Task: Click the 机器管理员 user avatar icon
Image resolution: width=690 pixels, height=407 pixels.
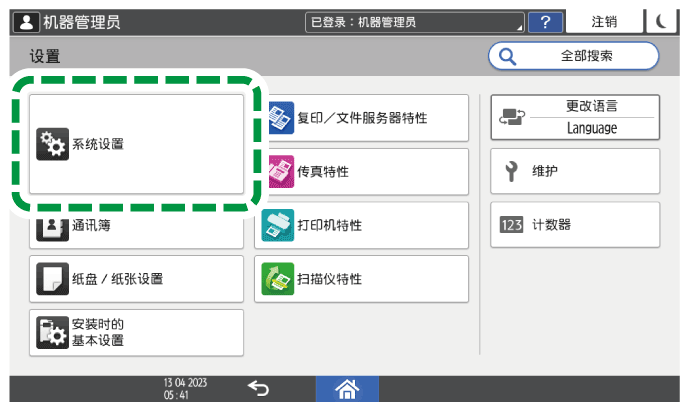Action: pyautogui.click(x=26, y=22)
